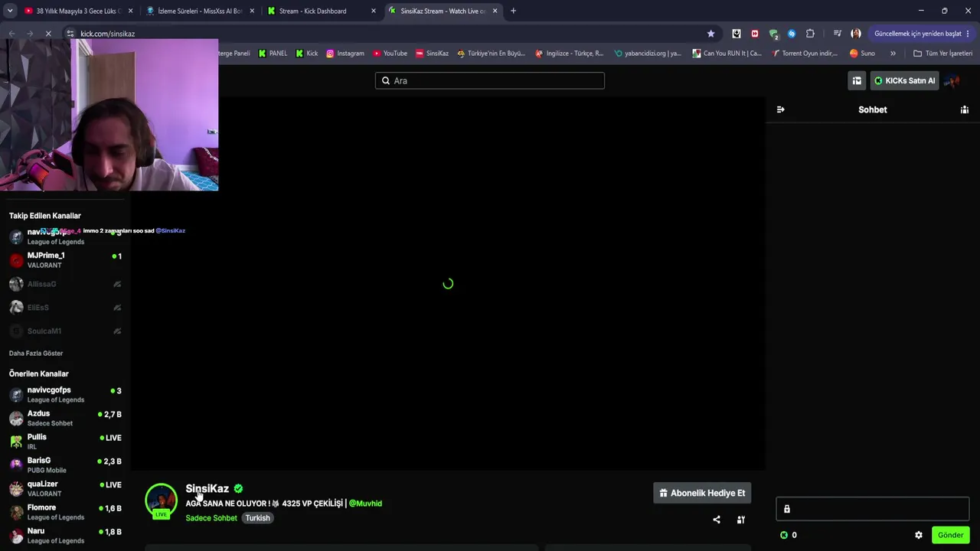Open Chrome three-dot menu
Screen dimensions: 980x551
point(969,34)
